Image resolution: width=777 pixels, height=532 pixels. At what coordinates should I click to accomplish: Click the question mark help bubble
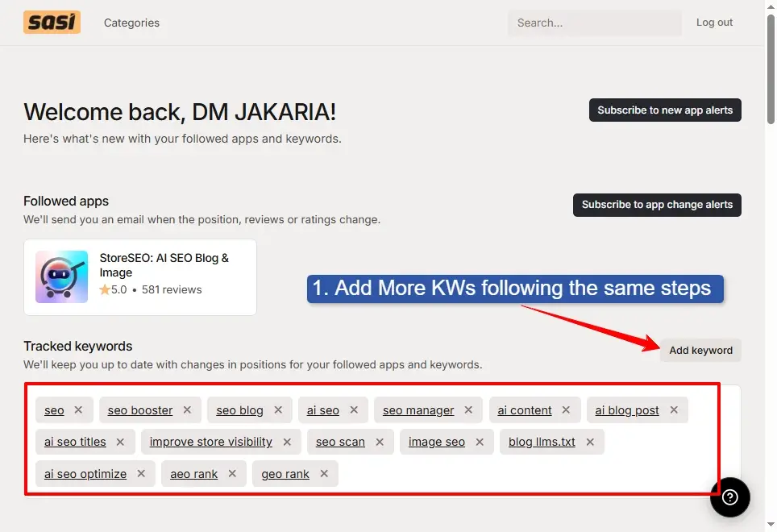coord(729,497)
